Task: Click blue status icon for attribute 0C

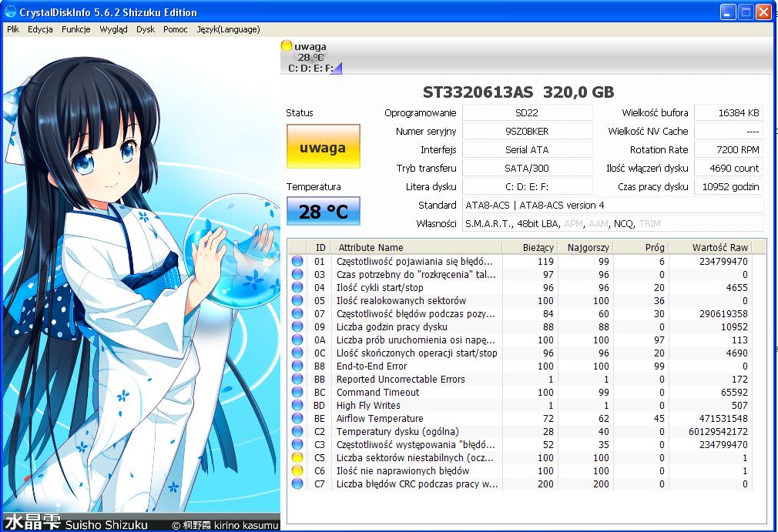Action: pyautogui.click(x=297, y=353)
